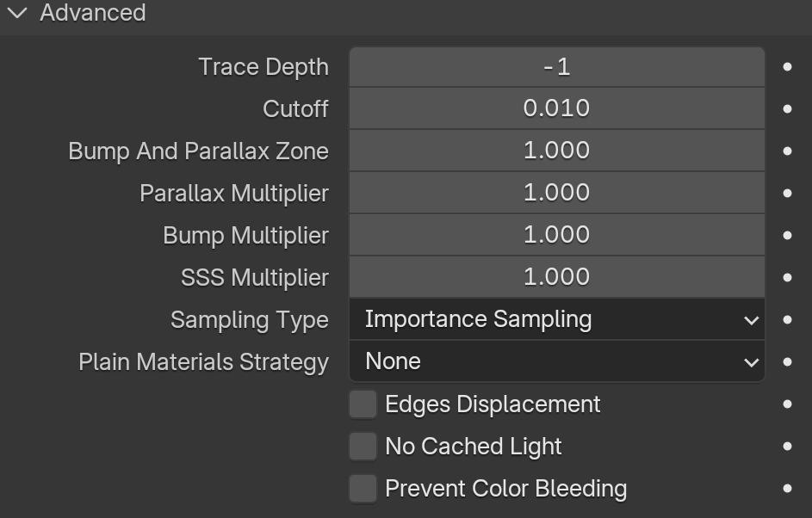Tick the No Cached Light checkbox
Viewport: 812px width, 518px height.
click(x=363, y=447)
